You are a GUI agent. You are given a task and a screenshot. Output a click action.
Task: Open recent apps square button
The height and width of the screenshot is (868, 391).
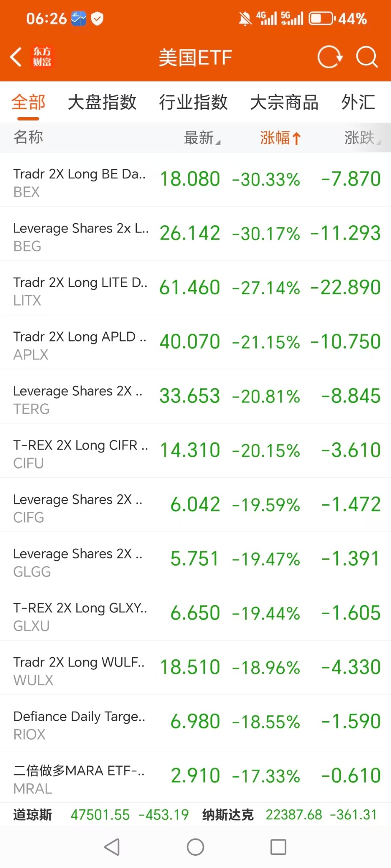[x=278, y=846]
